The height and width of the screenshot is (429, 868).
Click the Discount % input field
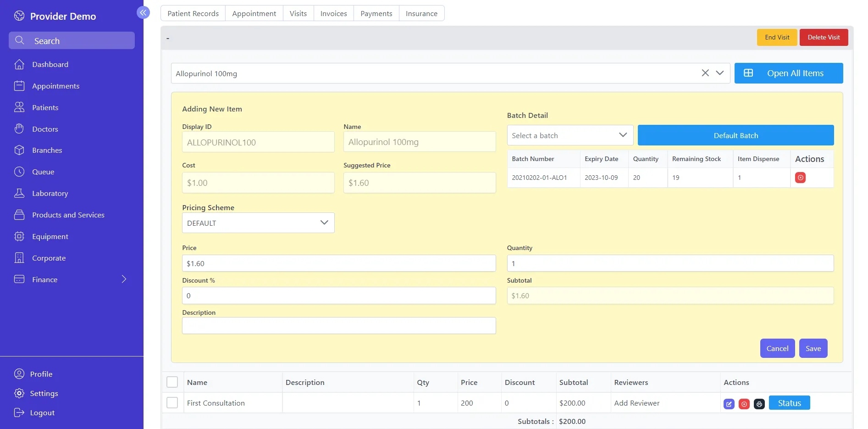coord(339,295)
